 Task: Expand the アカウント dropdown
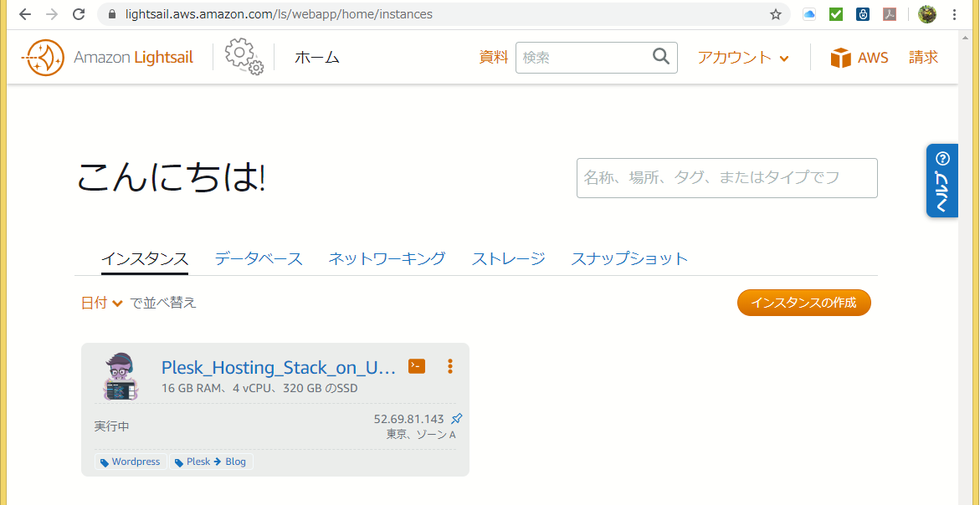743,58
